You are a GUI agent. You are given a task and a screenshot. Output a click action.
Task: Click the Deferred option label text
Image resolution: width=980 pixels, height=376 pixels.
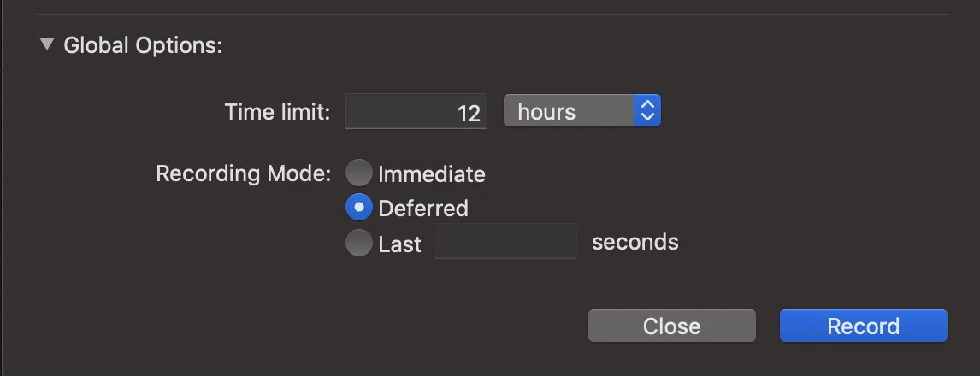(422, 209)
